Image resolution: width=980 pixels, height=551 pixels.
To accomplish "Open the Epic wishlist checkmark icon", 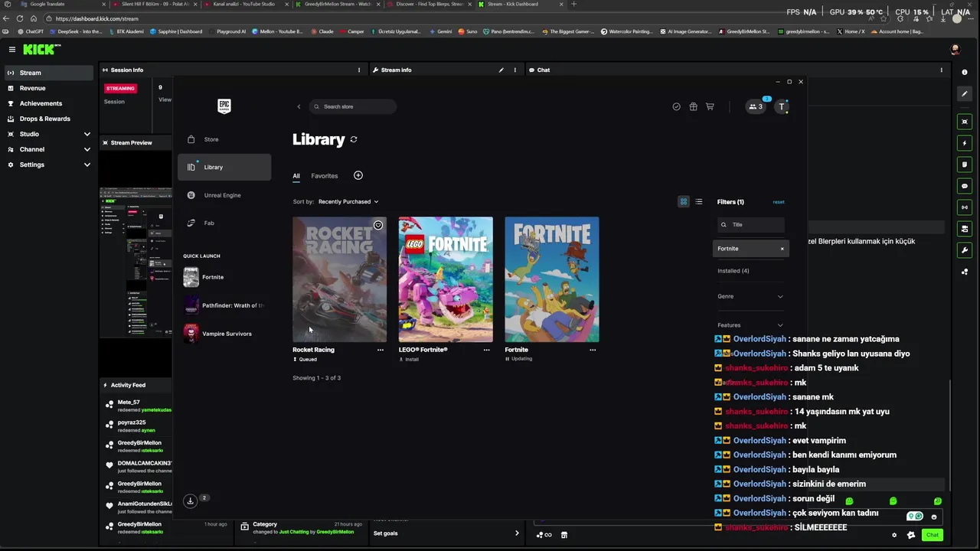I will [x=676, y=106].
